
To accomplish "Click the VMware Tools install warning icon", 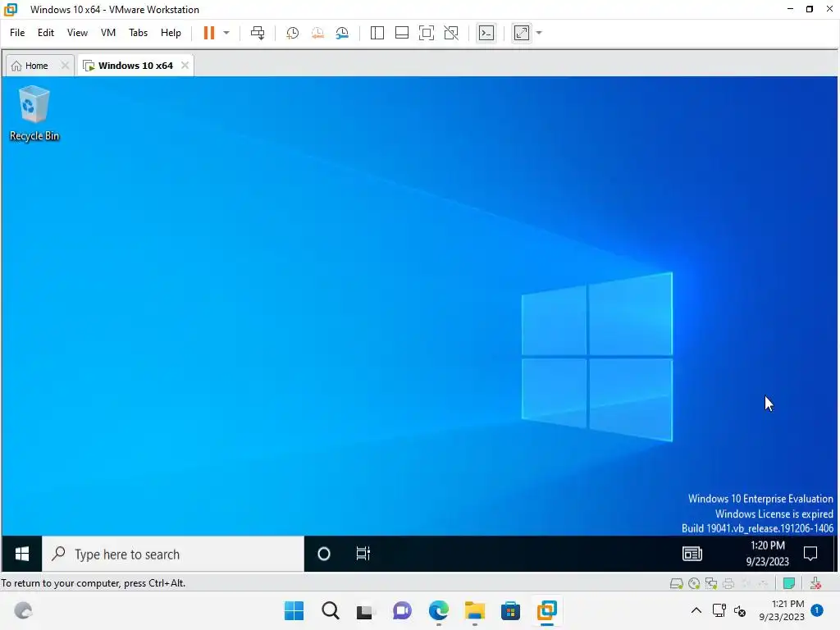I will [816, 583].
